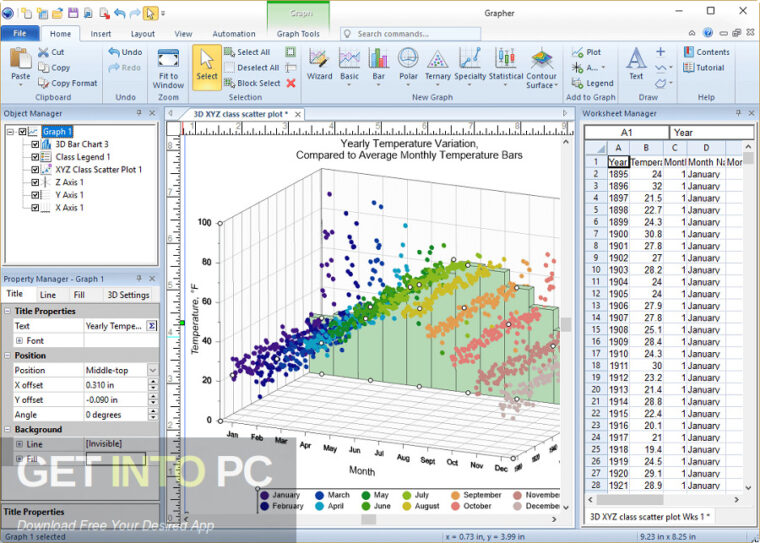This screenshot has width=760, height=543.
Task: Close the 3D XYZ class scatter plot tab
Action: pyautogui.click(x=298, y=114)
